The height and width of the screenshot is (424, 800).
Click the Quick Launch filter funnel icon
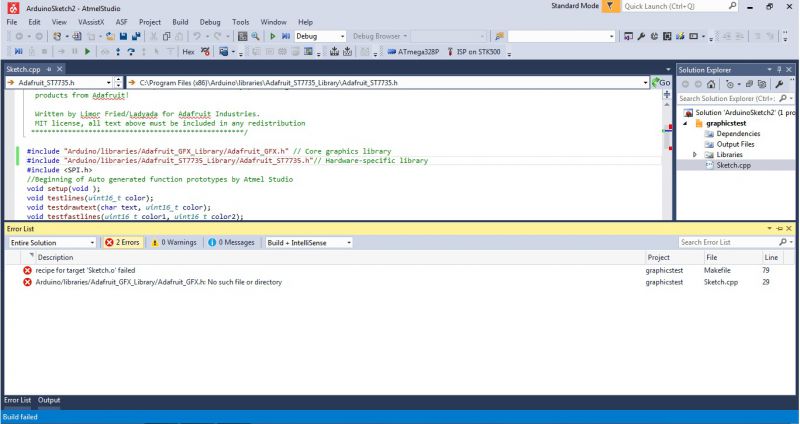pos(611,6)
